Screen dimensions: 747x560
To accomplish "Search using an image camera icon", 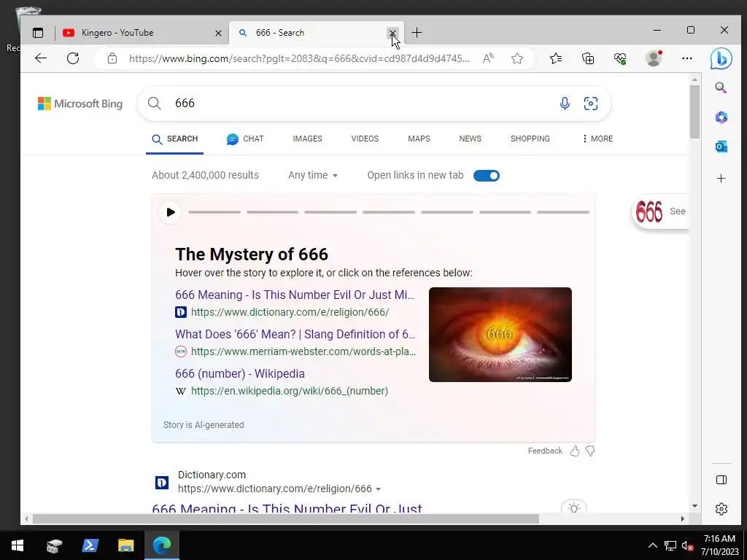I will pos(591,104).
